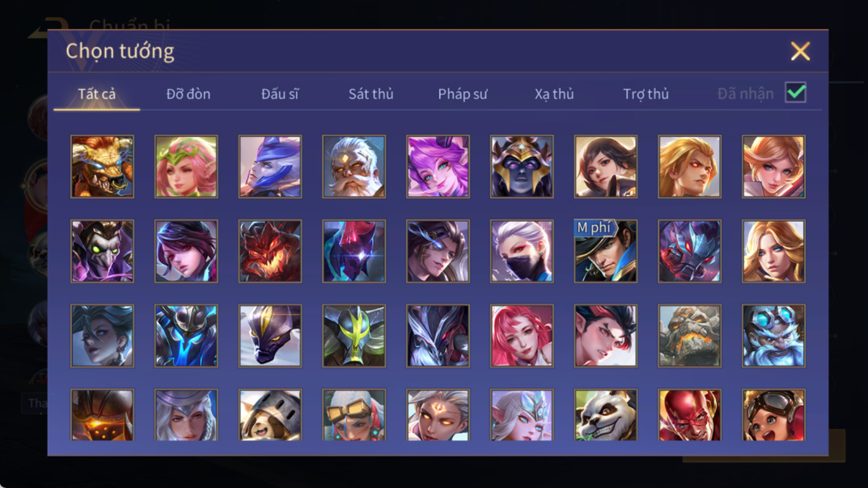Viewport: 868px width, 488px height.
Task: Choose the purple-haired girl hero portrait
Action: pos(438,167)
